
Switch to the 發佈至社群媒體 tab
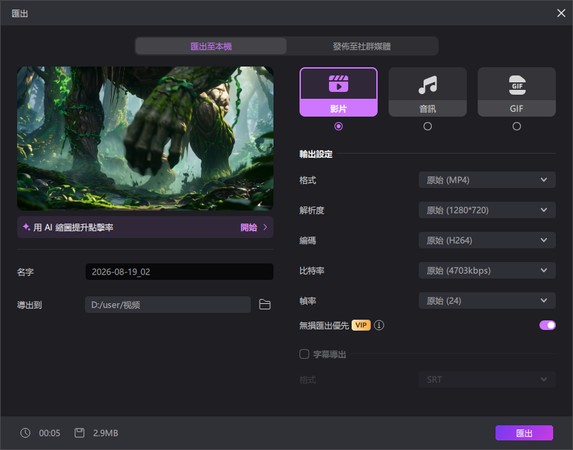[362, 46]
